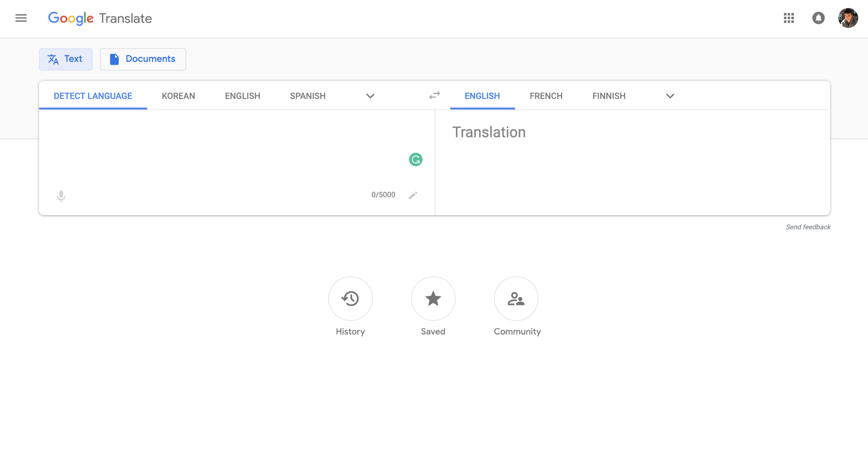The width and height of the screenshot is (868, 455).
Task: Click the Send feedback link
Action: tap(808, 227)
